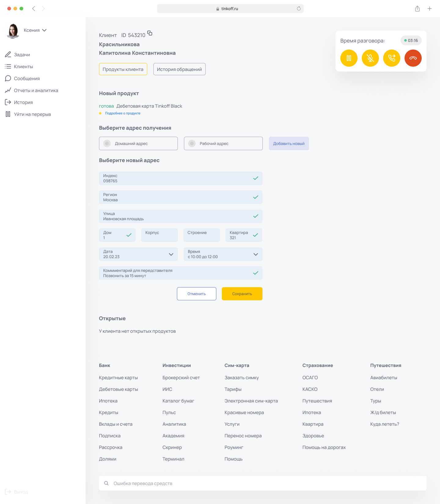This screenshot has width=440, height=504.
Task: Reload the page in the browser address bar
Action: tap(299, 9)
